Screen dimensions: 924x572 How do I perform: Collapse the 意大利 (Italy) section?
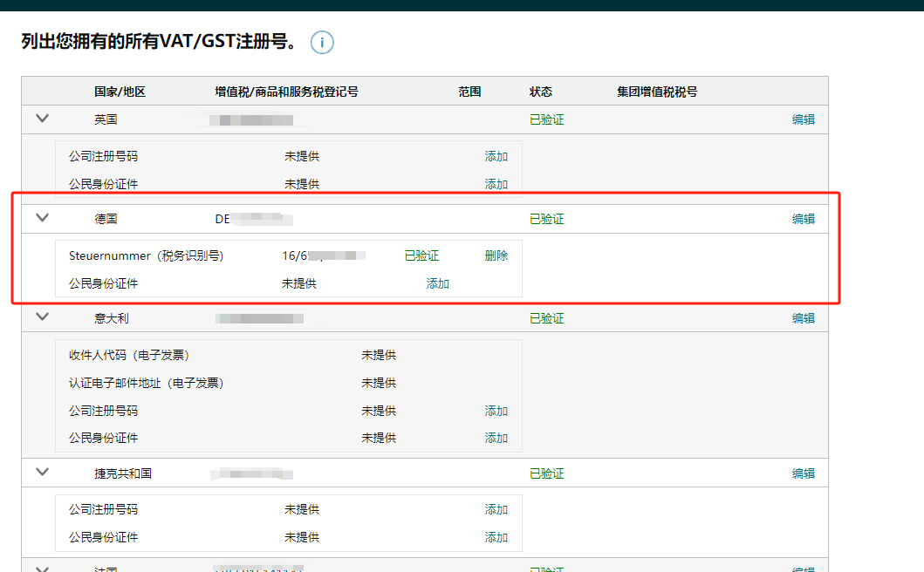tap(42, 317)
